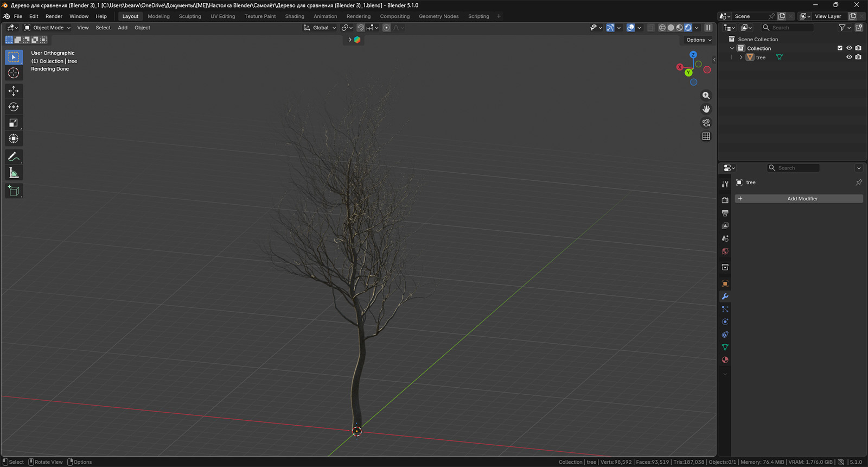868x467 pixels.
Task: Choose the Add Cube tool
Action: [14, 191]
